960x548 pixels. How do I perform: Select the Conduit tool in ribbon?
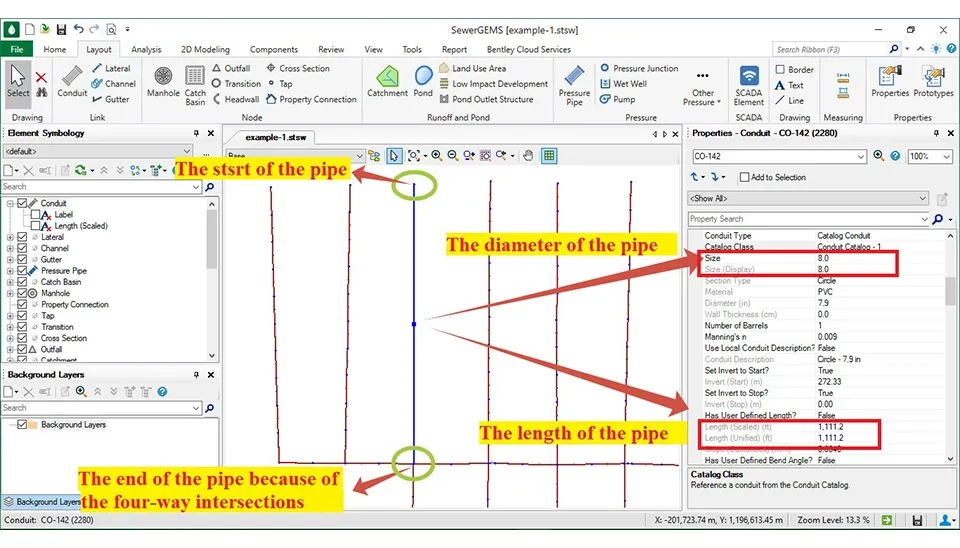tap(72, 81)
